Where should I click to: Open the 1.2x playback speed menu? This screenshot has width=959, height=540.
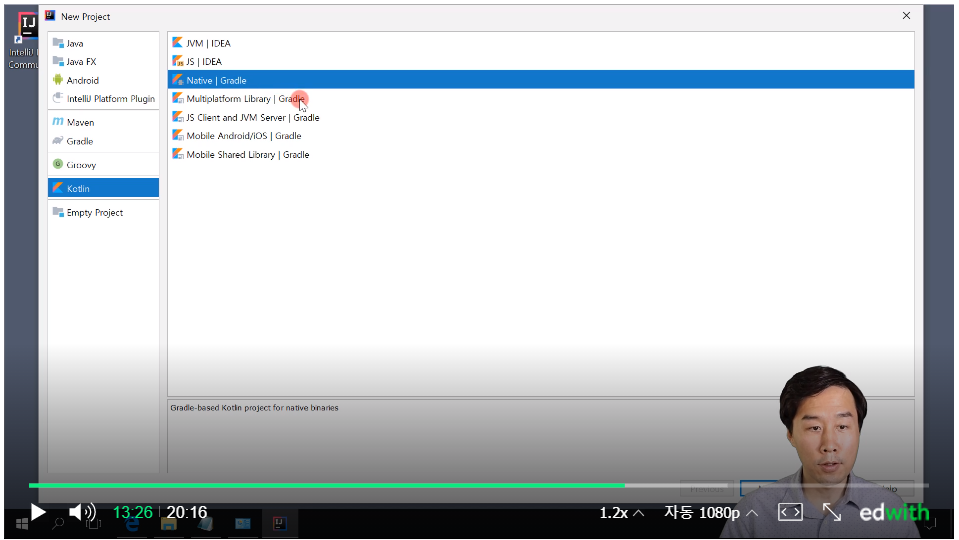621,512
